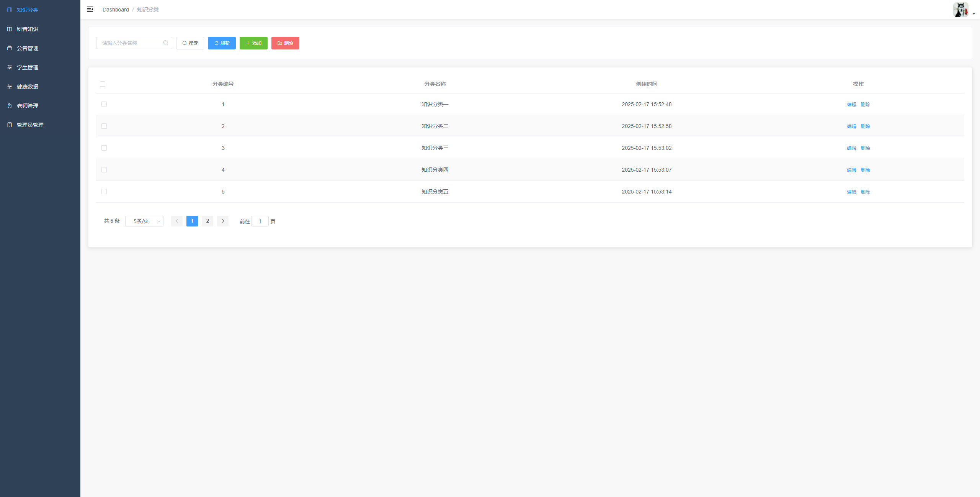This screenshot has width=980, height=497.
Task: Open the 学生管理 menu item
Action: 40,67
